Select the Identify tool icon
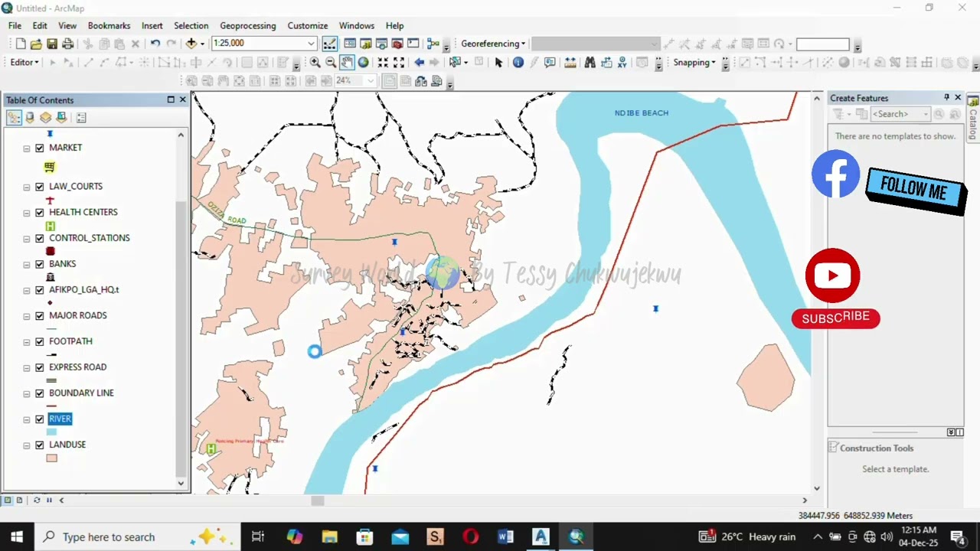980x551 pixels. tap(518, 63)
